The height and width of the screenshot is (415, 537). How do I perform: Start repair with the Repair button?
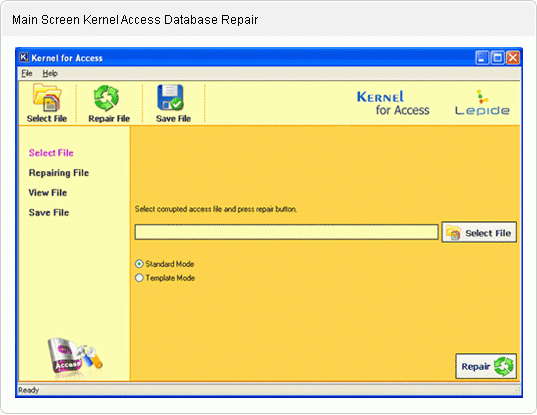tap(486, 366)
